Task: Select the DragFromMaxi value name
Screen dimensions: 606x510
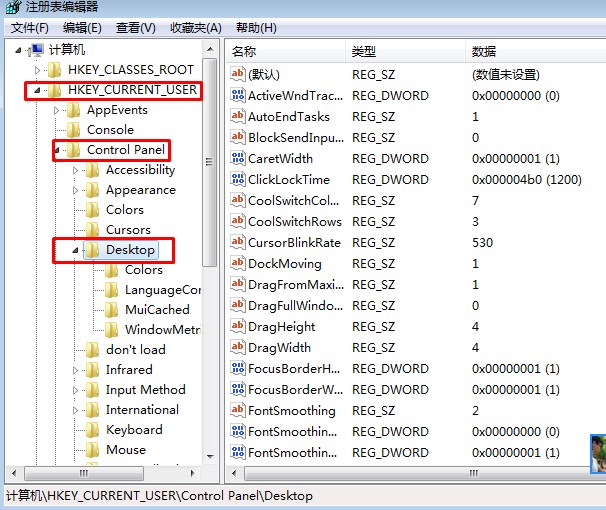Action: pyautogui.click(x=296, y=284)
